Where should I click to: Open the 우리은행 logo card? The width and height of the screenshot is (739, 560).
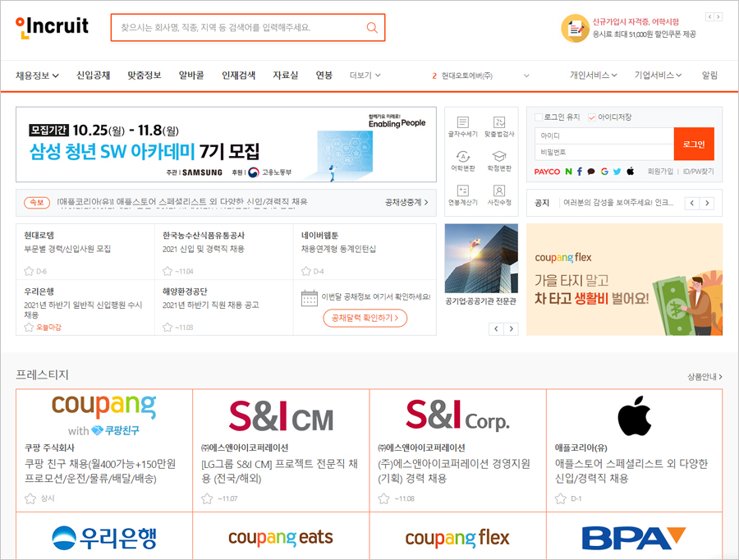104,536
